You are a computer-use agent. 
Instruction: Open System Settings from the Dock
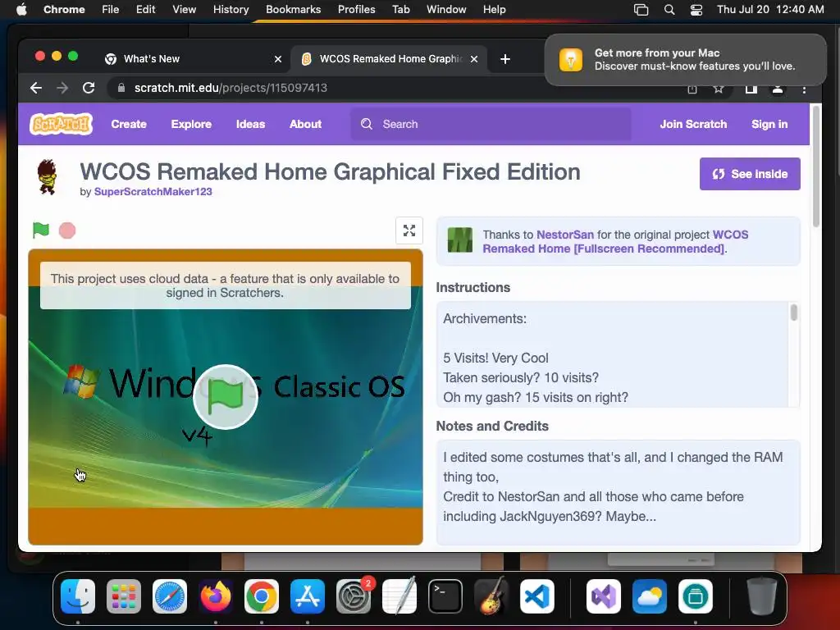coord(354,596)
